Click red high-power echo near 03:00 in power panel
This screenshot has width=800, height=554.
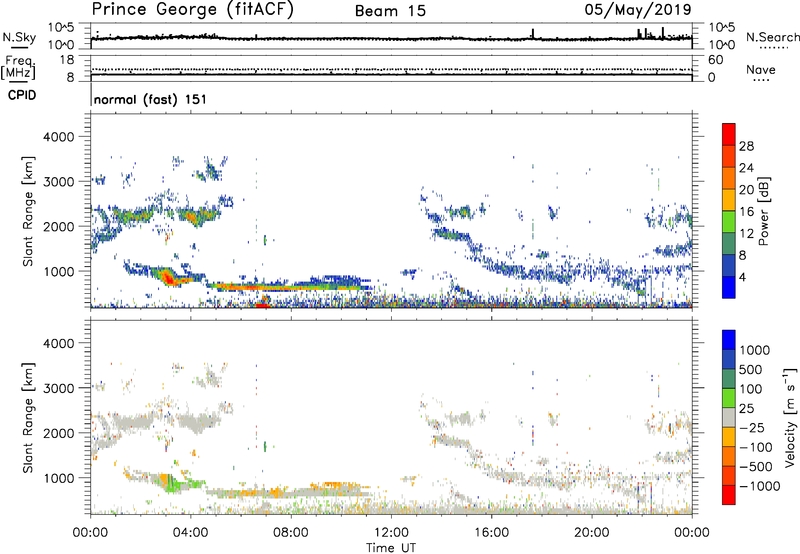click(167, 278)
